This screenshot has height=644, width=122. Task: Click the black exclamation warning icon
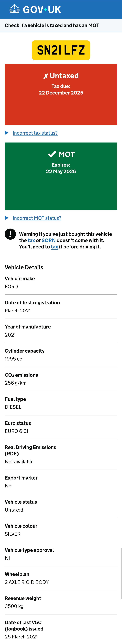pyautogui.click(x=10, y=234)
